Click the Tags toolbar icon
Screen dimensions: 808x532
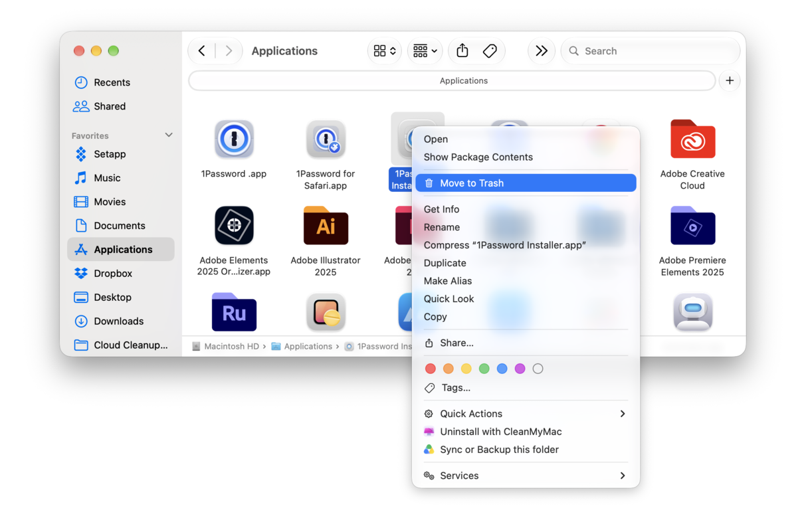490,50
